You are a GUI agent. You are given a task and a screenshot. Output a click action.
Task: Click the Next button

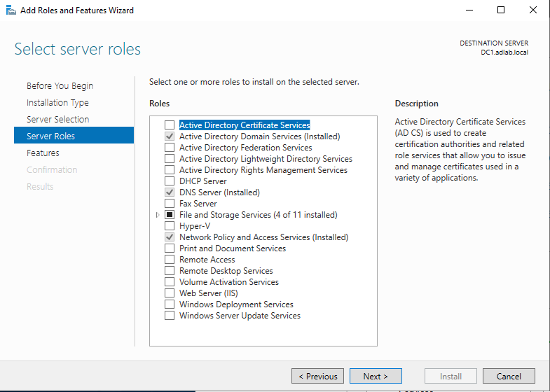(x=376, y=376)
